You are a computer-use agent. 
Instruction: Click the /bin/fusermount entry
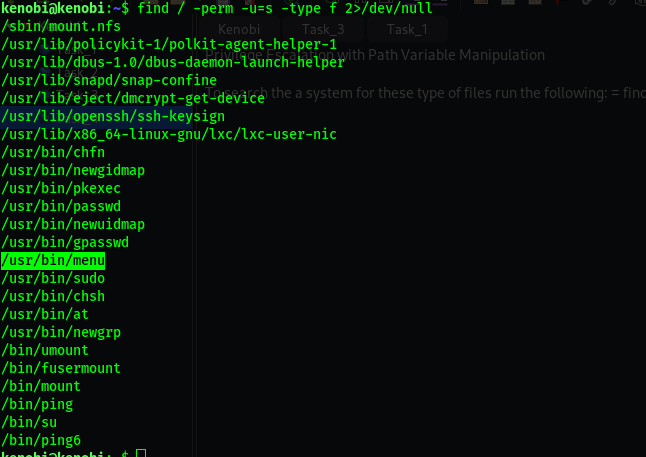click(61, 368)
